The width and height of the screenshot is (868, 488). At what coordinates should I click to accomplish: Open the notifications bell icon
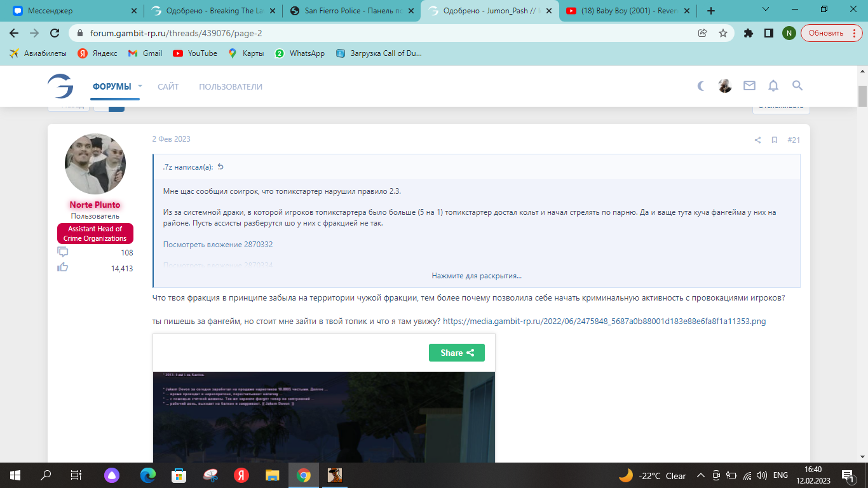(x=773, y=86)
